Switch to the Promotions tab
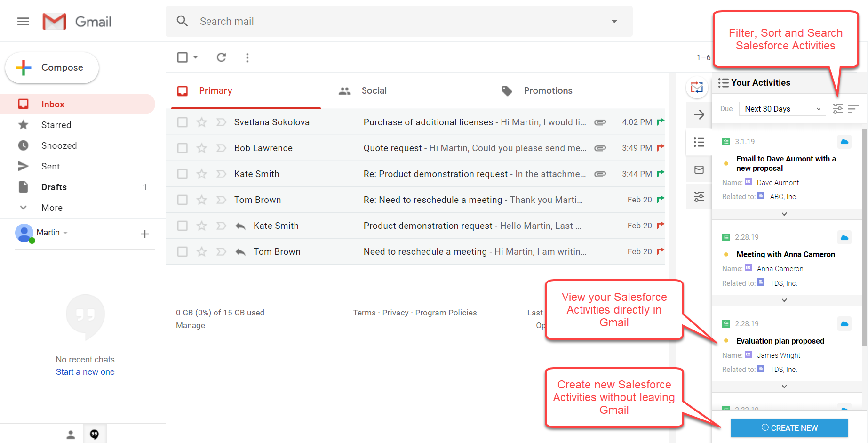868x443 pixels. click(548, 91)
